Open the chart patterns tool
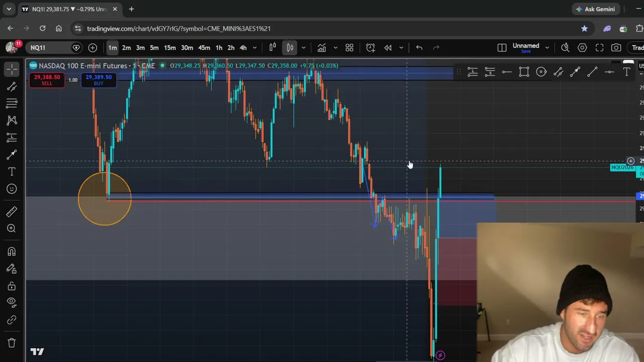The image size is (644, 362). pos(12,120)
